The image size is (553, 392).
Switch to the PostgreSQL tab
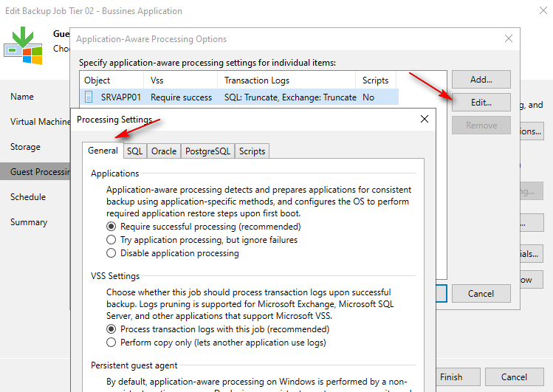click(x=207, y=151)
